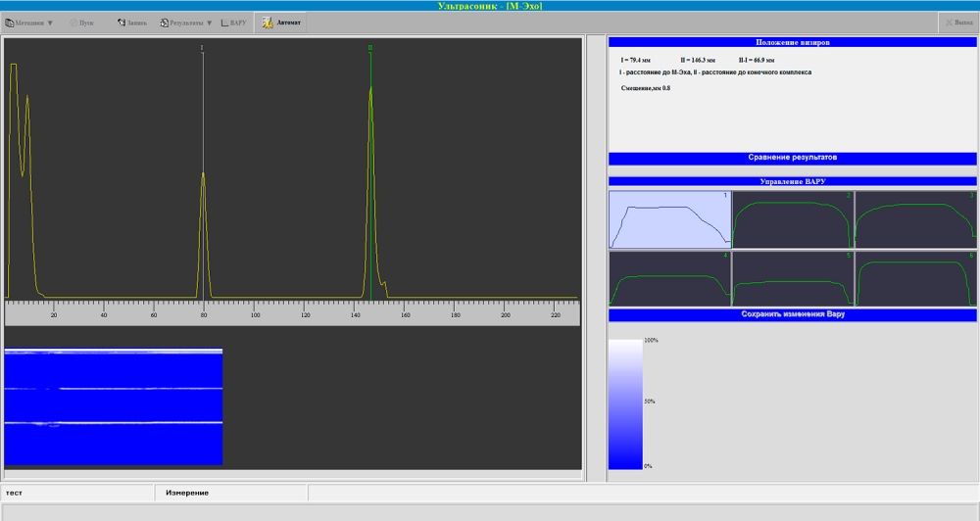Viewport: 980px width, 521px height.
Task: Click the Пуск start icon
Action: [74, 23]
